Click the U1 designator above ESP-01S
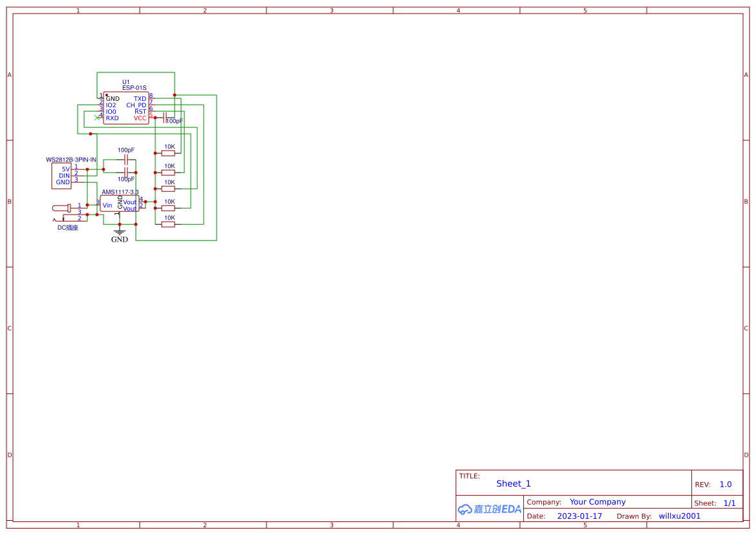The image size is (756, 535). click(126, 82)
